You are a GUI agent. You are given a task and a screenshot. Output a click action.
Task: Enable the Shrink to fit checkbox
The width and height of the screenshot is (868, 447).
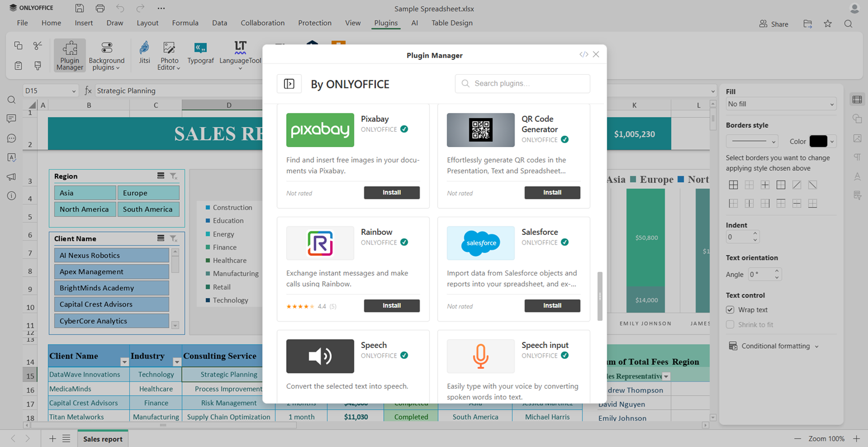730,325
